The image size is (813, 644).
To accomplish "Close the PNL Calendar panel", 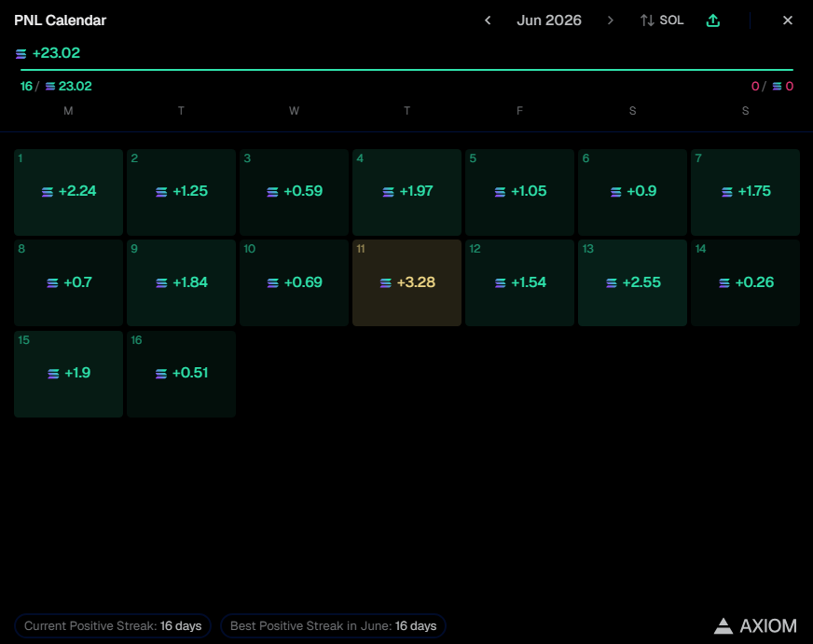I will 788,21.
